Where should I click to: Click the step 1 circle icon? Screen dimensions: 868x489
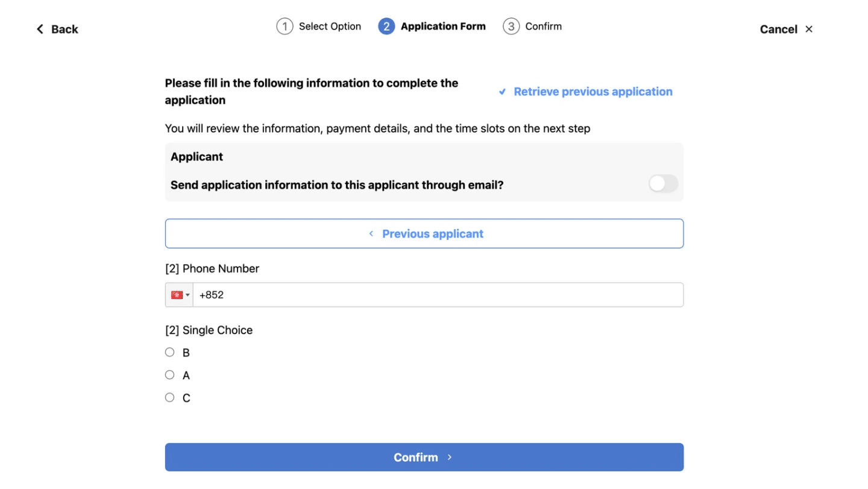point(285,27)
